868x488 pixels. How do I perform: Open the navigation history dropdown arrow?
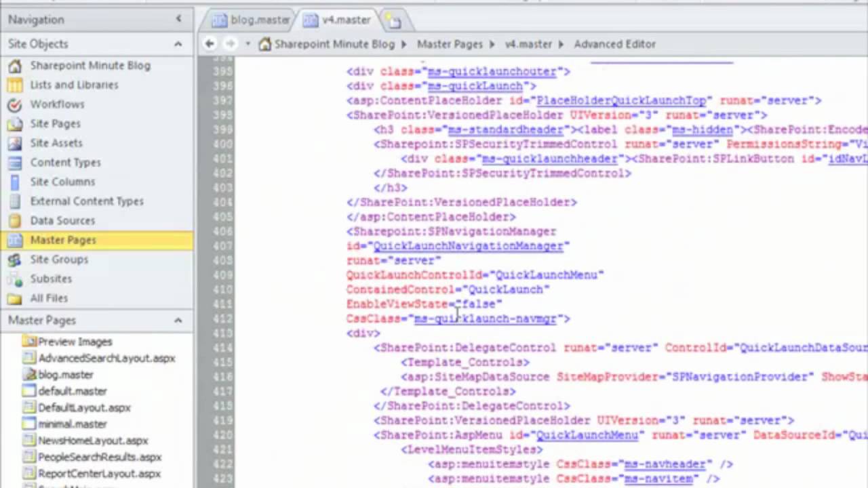point(248,44)
